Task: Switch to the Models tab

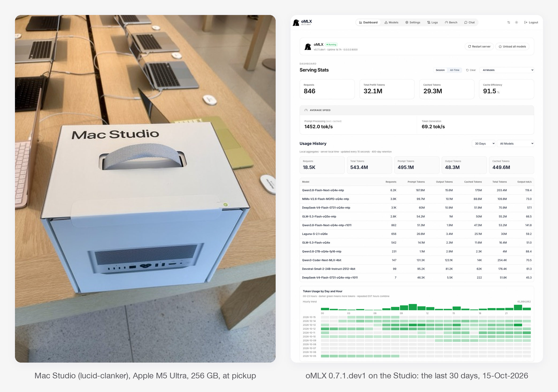Action: (391, 22)
